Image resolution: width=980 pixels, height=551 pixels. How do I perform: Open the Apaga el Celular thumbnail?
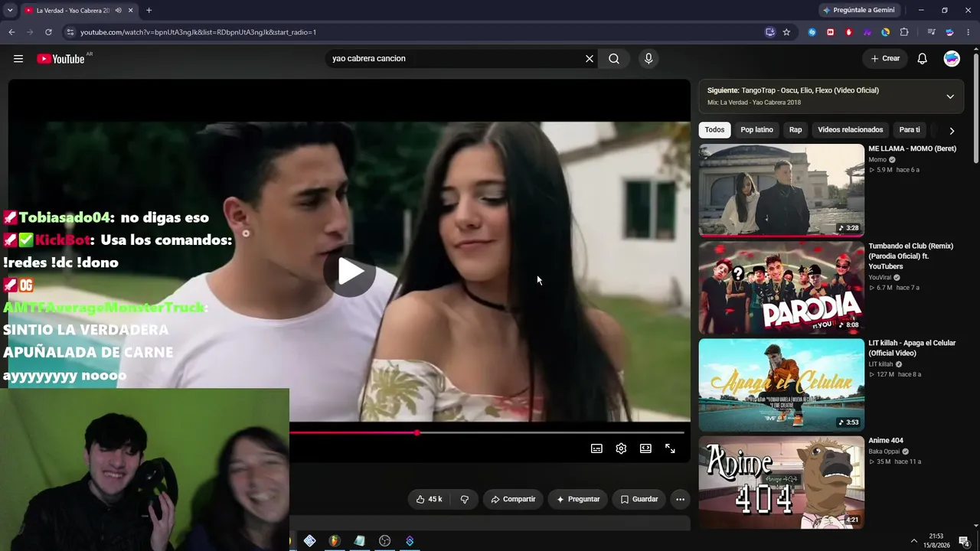pyautogui.click(x=781, y=385)
